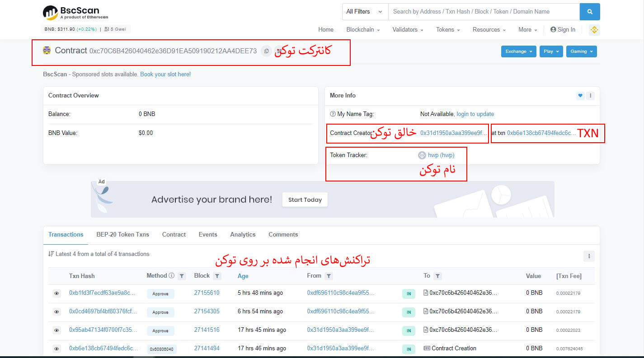Open contract creator address 0x31d1950a3aa399ee9f
644x358 pixels.
[x=454, y=133]
